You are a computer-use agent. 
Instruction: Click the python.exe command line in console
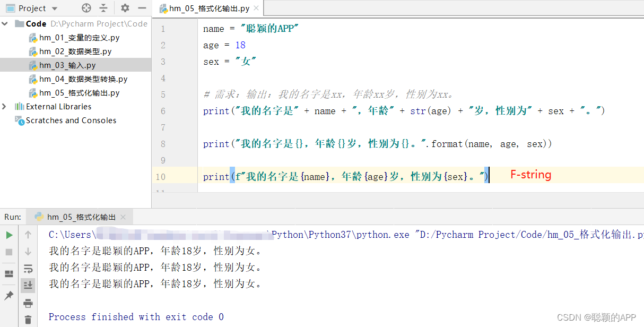pos(346,235)
